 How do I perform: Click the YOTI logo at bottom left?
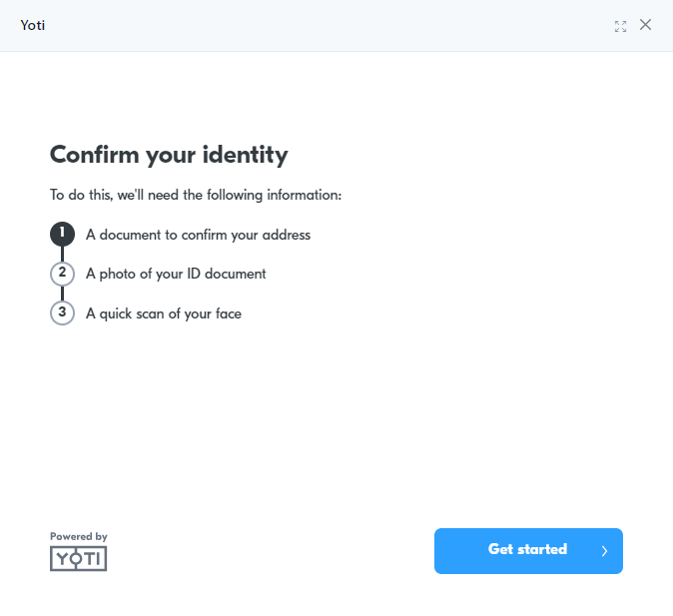79,558
